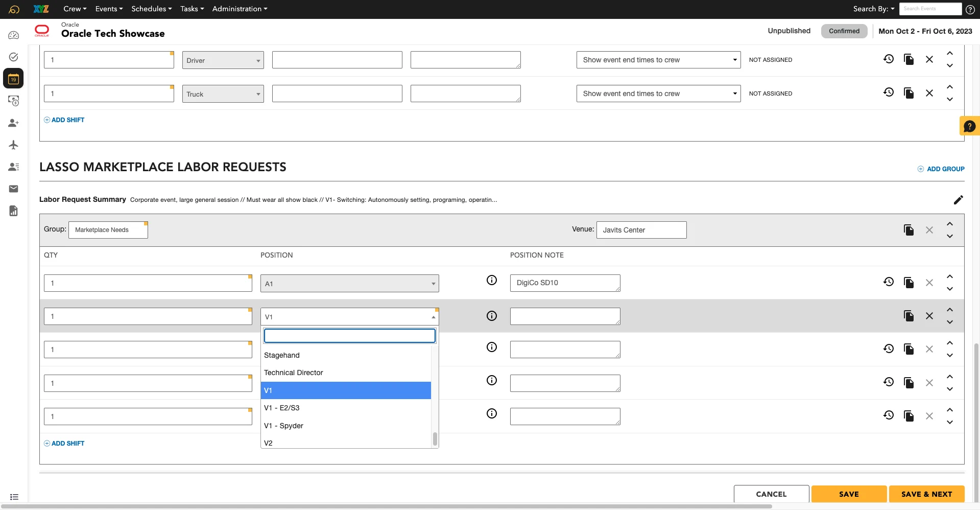Show info for the V1 position
The width and height of the screenshot is (980, 510).
point(492,316)
